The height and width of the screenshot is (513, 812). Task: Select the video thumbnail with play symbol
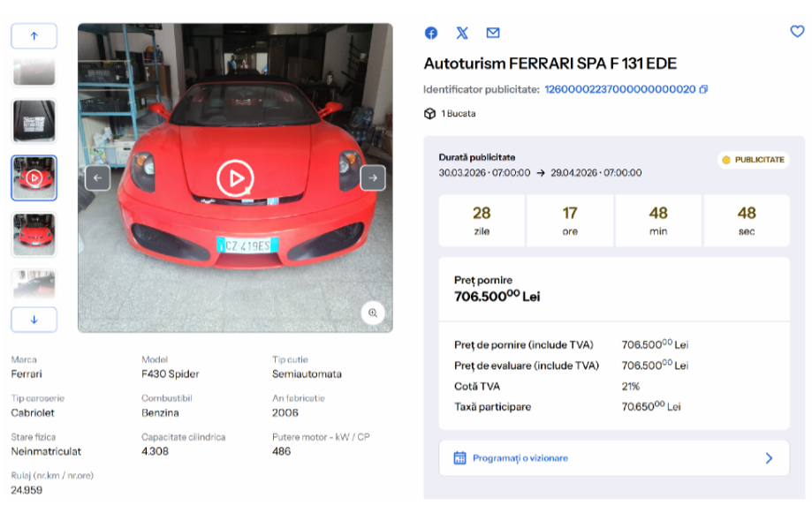[x=34, y=178]
